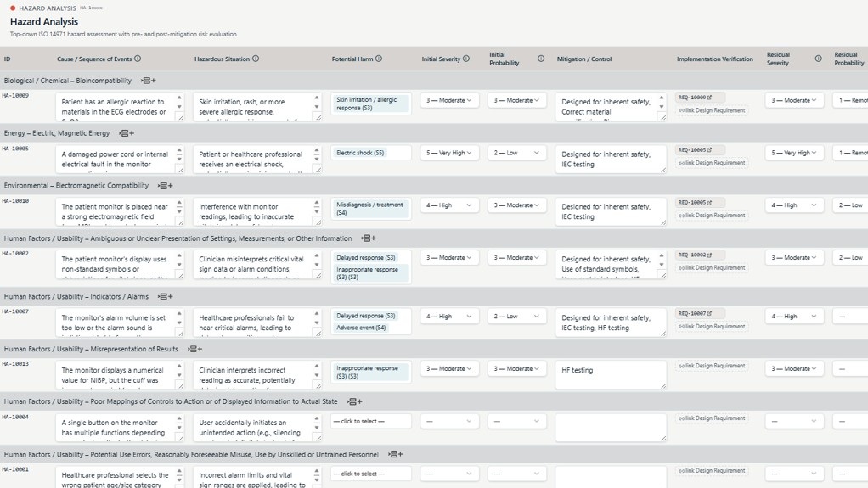Click 'Delayed response (S3)' tag in HA-10002 row
This screenshot has width=868, height=488.
coord(366,258)
